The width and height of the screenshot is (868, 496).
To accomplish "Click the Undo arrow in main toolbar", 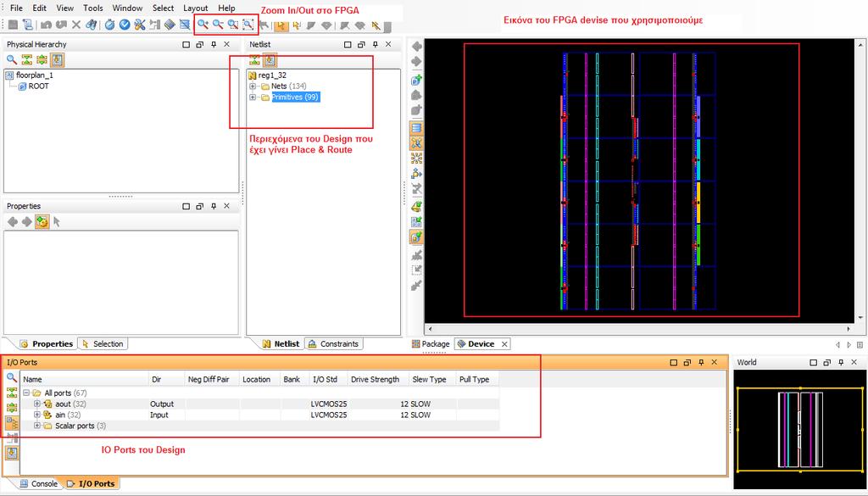I will pos(47,25).
